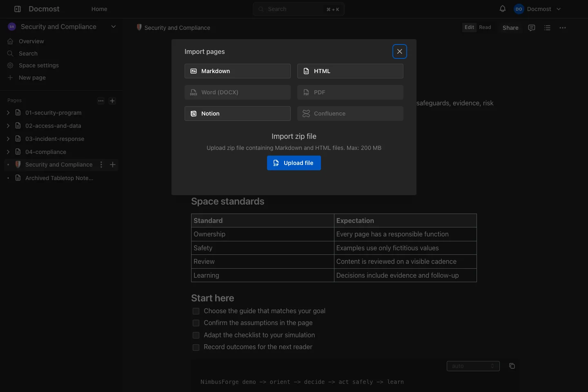The height and width of the screenshot is (392, 588).
Task: Click the Overview home icon
Action: (10, 41)
